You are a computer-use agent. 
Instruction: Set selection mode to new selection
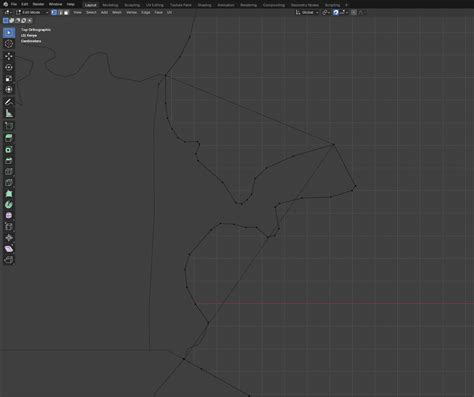[x=6, y=20]
